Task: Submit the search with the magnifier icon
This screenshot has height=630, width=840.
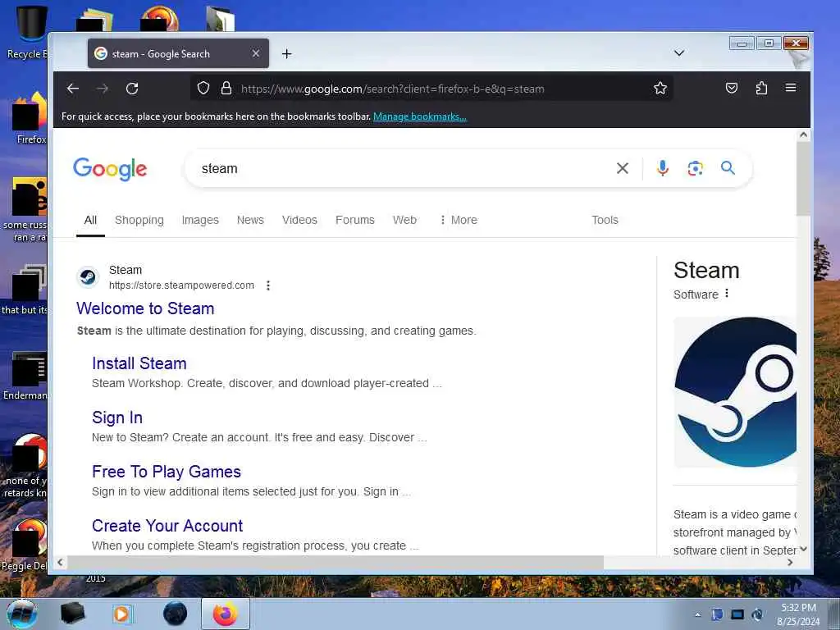Action: [728, 167]
